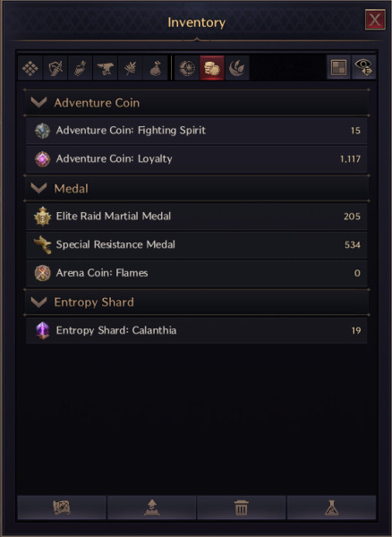Viewport: 392px width, 537px height.
Task: Click the treasure map icon button
Action: [x=62, y=507]
